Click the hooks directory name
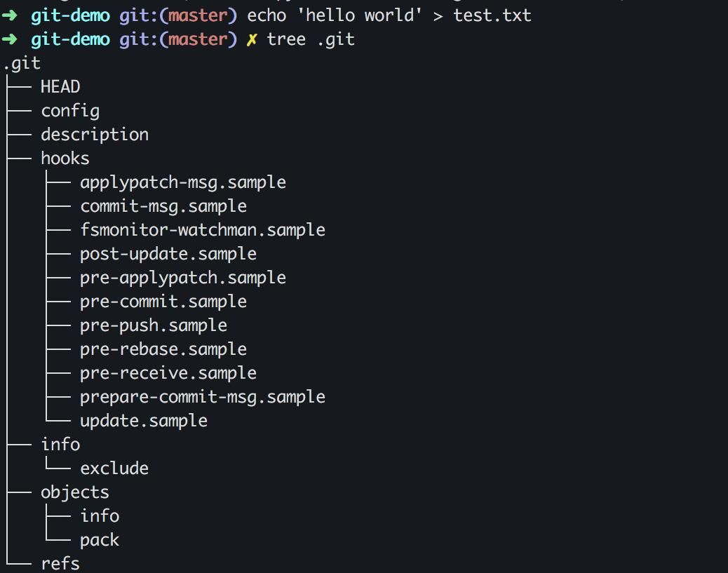The image size is (728, 573). [65, 159]
